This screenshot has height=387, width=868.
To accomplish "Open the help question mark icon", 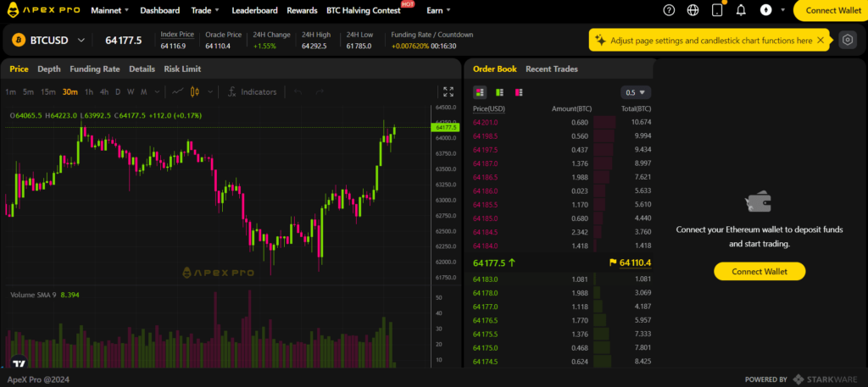I will (669, 10).
